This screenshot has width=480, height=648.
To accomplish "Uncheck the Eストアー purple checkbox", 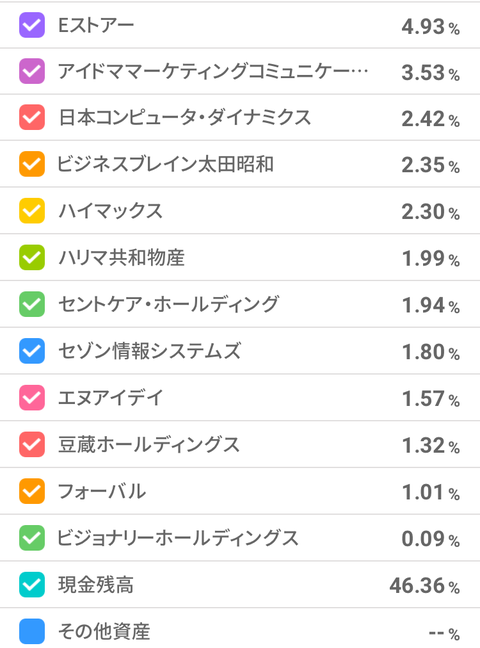I will (x=32, y=25).
